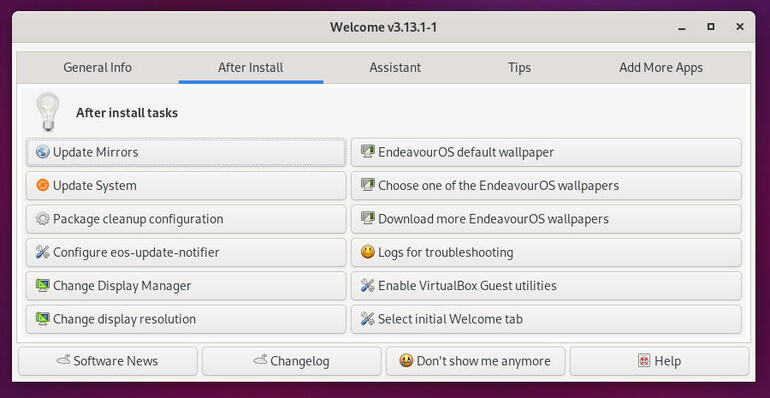The height and width of the screenshot is (398, 770).
Task: Start Update System
Action: tap(186, 186)
